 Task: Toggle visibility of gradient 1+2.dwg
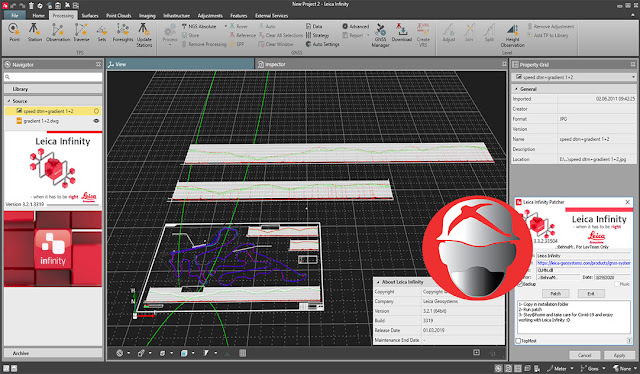tap(96, 121)
